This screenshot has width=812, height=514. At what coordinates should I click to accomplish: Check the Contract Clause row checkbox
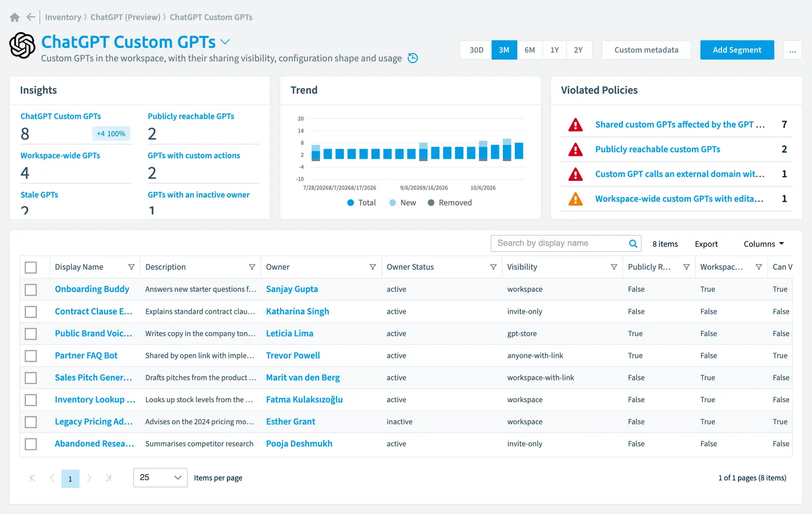click(x=31, y=311)
